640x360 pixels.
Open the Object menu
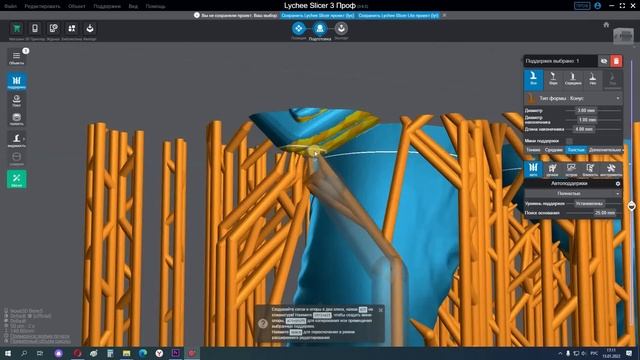tap(77, 6)
